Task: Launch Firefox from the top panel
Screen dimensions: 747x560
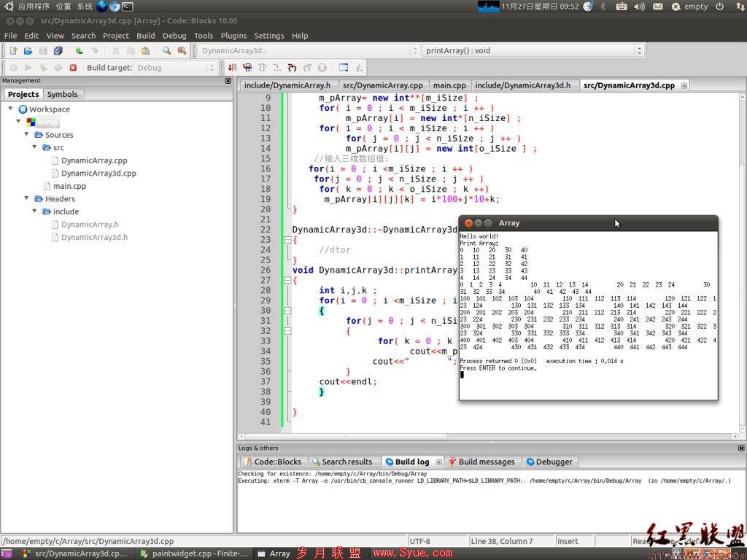Action: tap(102, 6)
